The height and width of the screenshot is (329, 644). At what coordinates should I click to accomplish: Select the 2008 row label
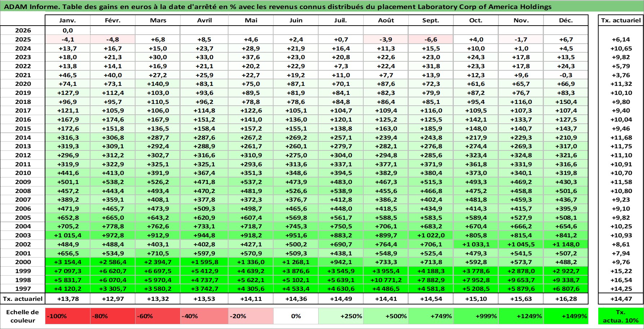pyautogui.click(x=23, y=191)
